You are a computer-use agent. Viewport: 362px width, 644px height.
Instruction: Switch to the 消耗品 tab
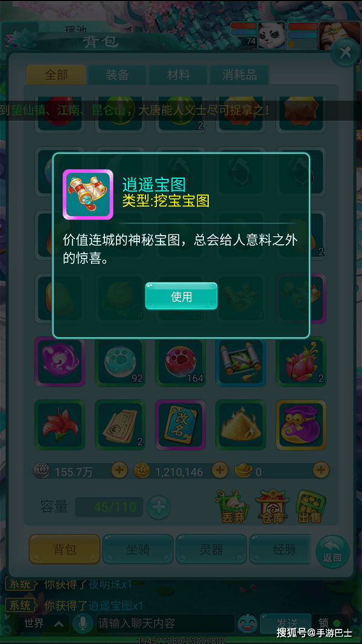[240, 75]
